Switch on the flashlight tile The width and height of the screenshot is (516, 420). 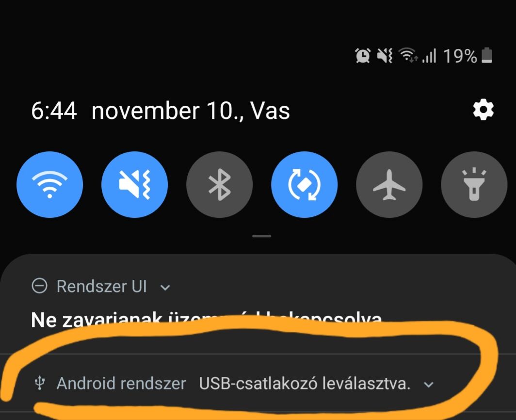(474, 184)
